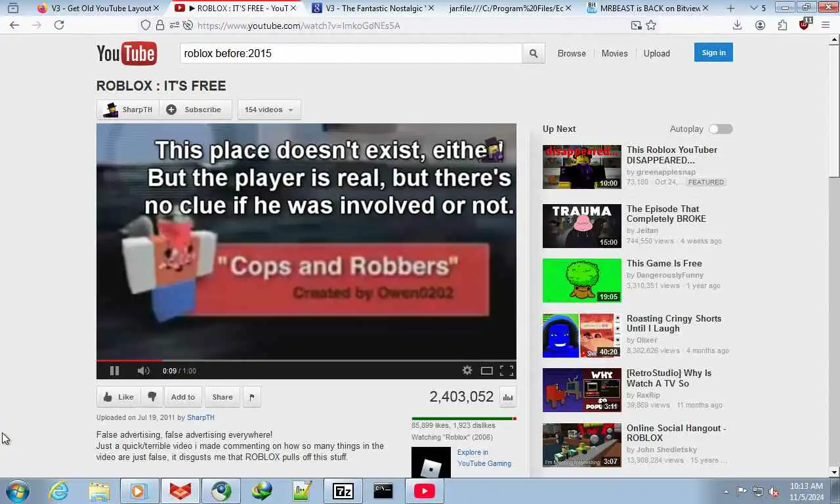Open Online Social Hangout ROBLOX title
Image resolution: width=840 pixels, height=504 pixels.
tap(676, 433)
